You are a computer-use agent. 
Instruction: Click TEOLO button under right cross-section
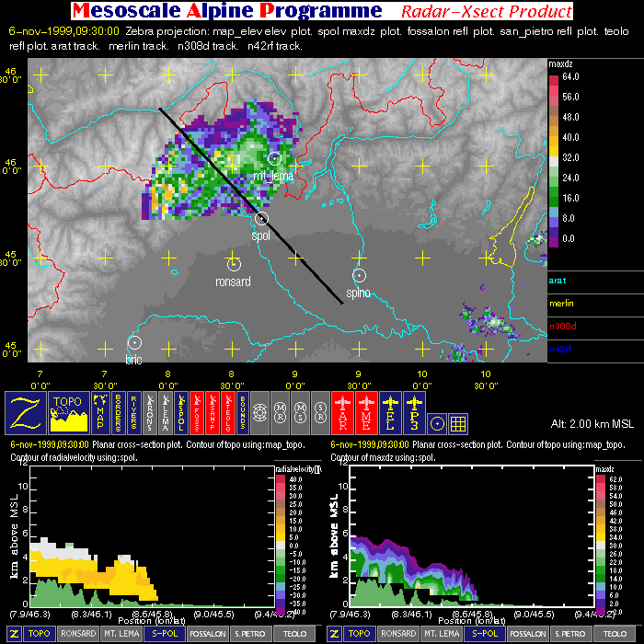click(x=615, y=633)
